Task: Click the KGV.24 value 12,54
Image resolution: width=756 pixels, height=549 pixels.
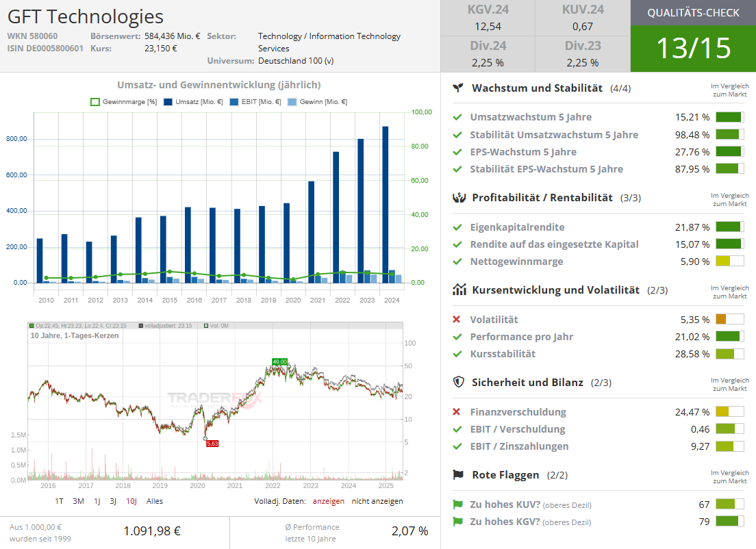Action: click(x=488, y=27)
